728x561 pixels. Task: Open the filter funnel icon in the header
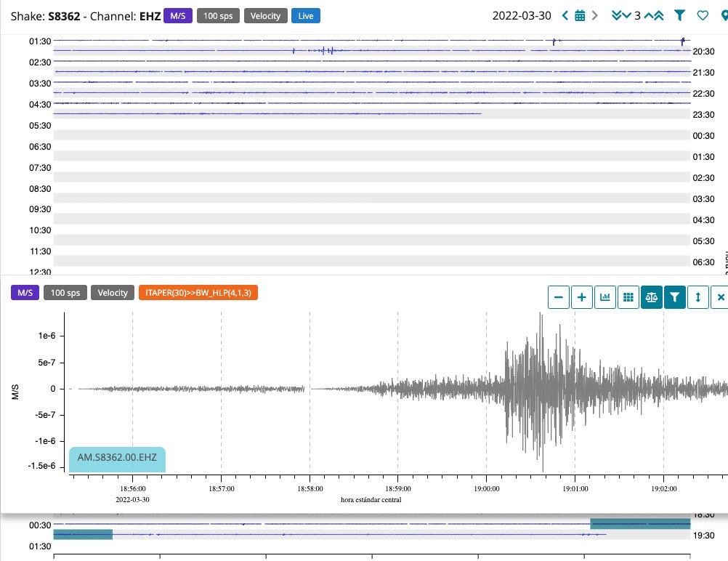coord(679,15)
